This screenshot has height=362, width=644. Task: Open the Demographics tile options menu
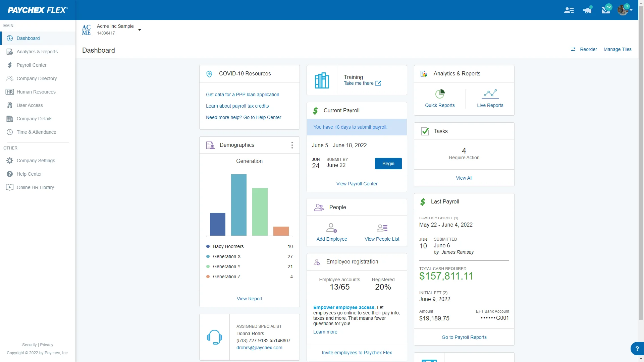(x=292, y=145)
